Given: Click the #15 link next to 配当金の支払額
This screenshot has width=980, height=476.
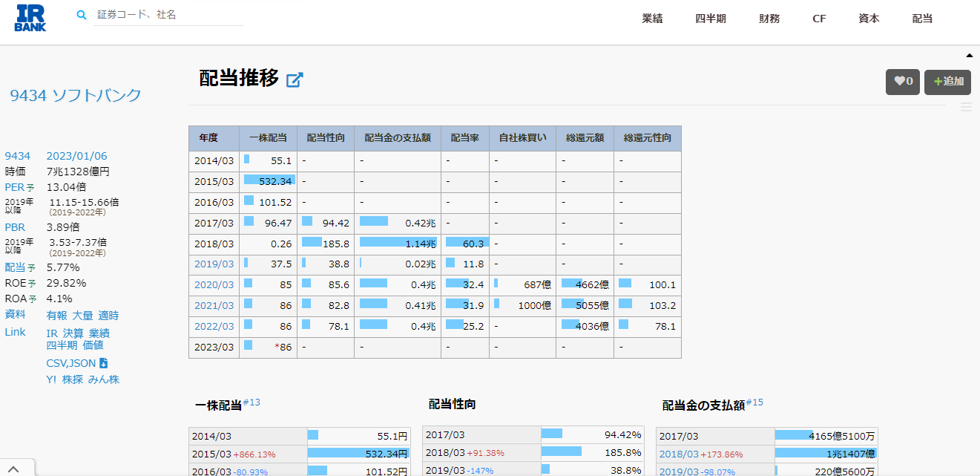Looking at the screenshot, I should tap(754, 402).
